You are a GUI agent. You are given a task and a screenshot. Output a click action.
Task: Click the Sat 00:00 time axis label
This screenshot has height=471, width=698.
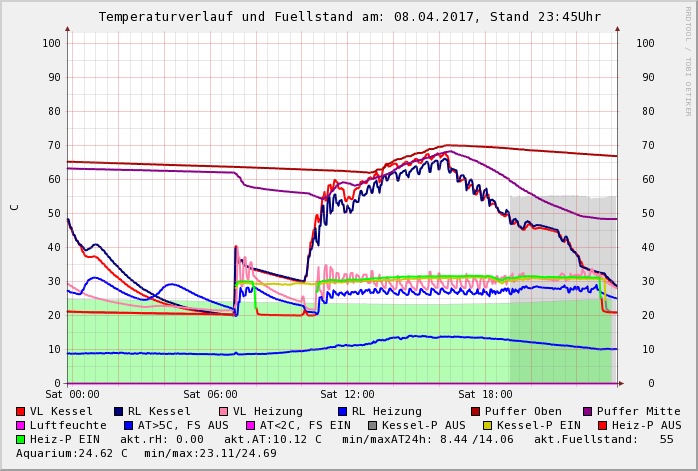[72, 394]
